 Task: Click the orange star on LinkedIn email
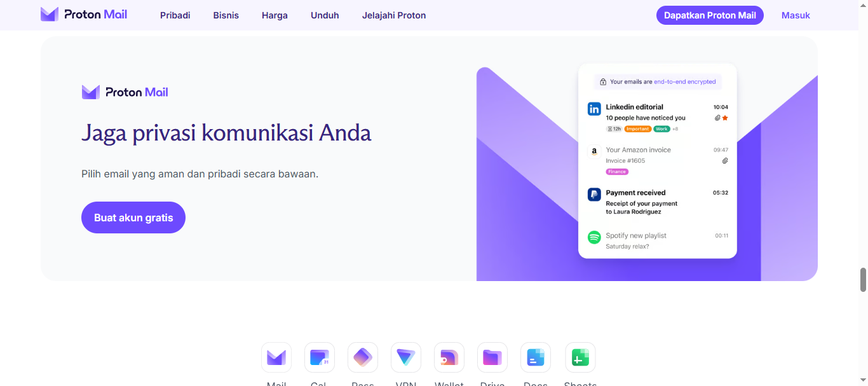click(725, 118)
